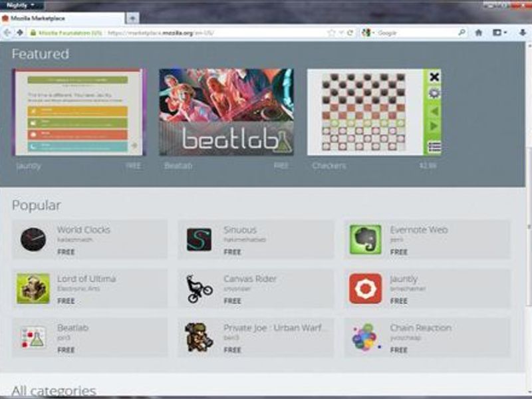Open the Jauntly name link in Popular

tap(404, 279)
